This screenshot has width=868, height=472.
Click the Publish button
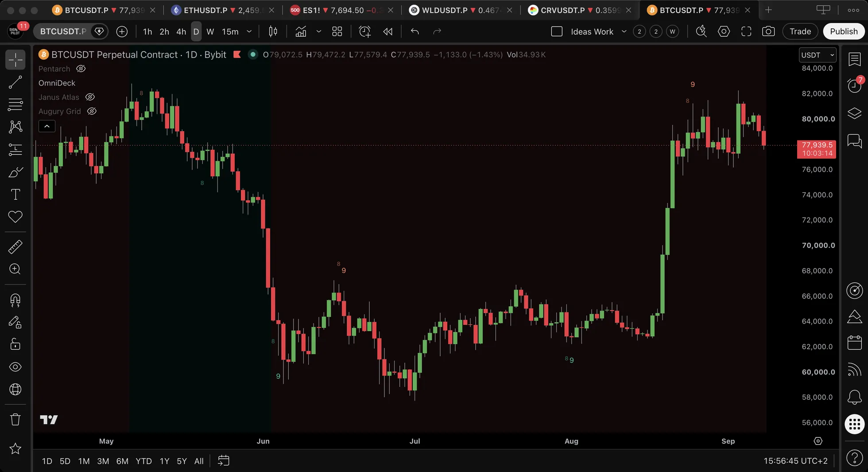coord(844,31)
